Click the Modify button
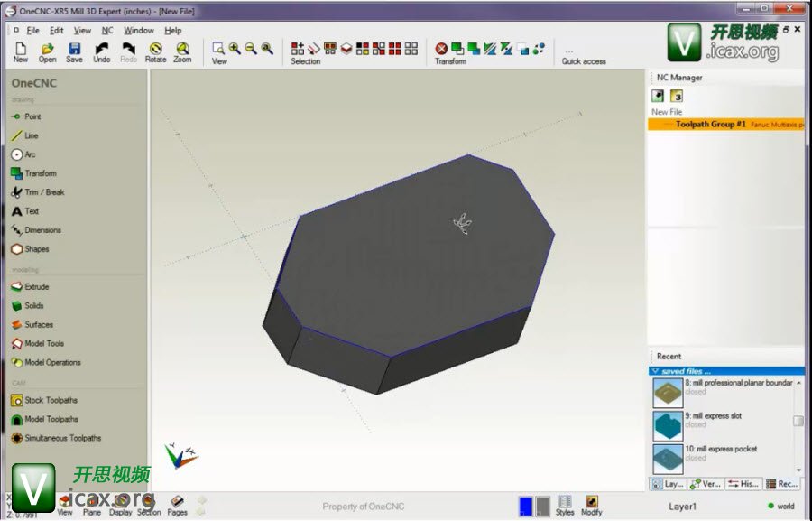This screenshot has width=812, height=521. (x=591, y=506)
